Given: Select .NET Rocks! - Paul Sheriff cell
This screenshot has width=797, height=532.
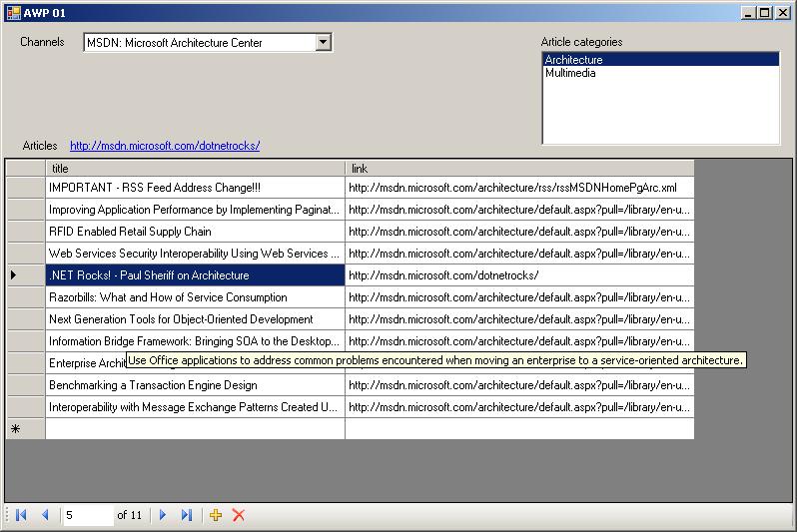Looking at the screenshot, I should [x=195, y=274].
